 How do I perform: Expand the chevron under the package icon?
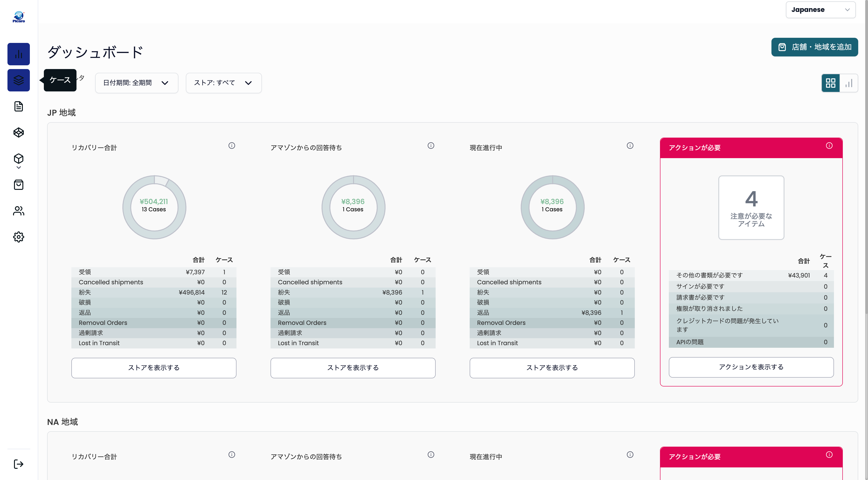18,167
